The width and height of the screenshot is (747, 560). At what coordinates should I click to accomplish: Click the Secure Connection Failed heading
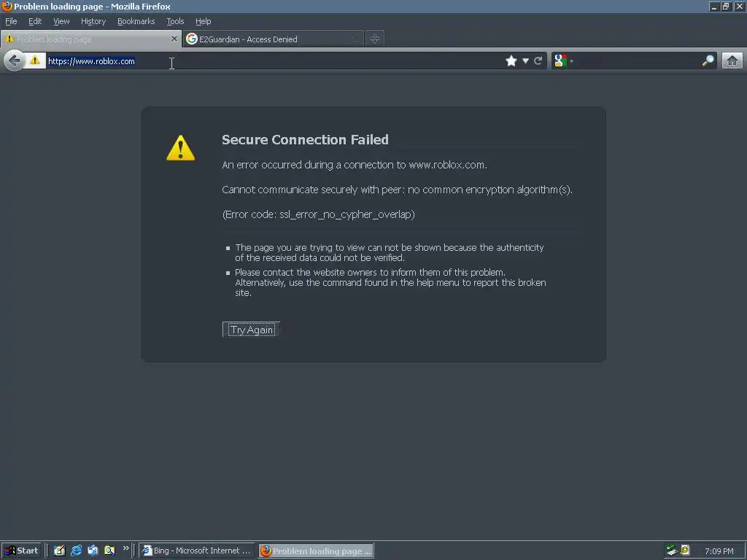click(x=306, y=139)
